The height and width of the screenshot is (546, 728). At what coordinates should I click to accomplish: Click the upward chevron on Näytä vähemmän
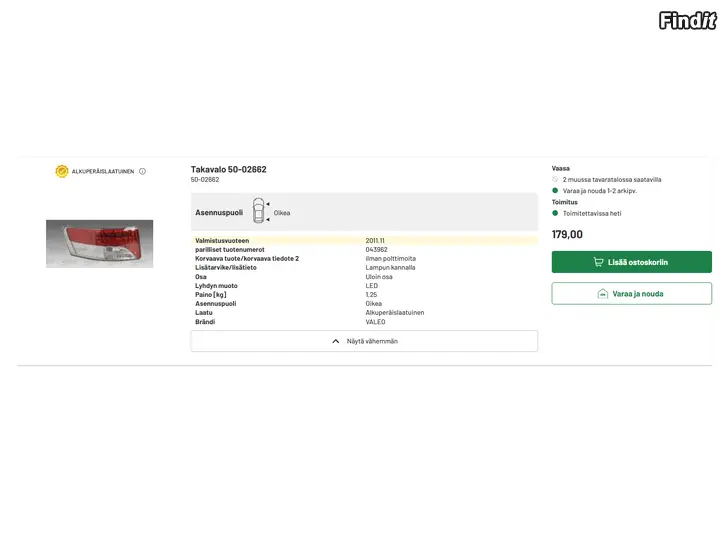tap(336, 341)
